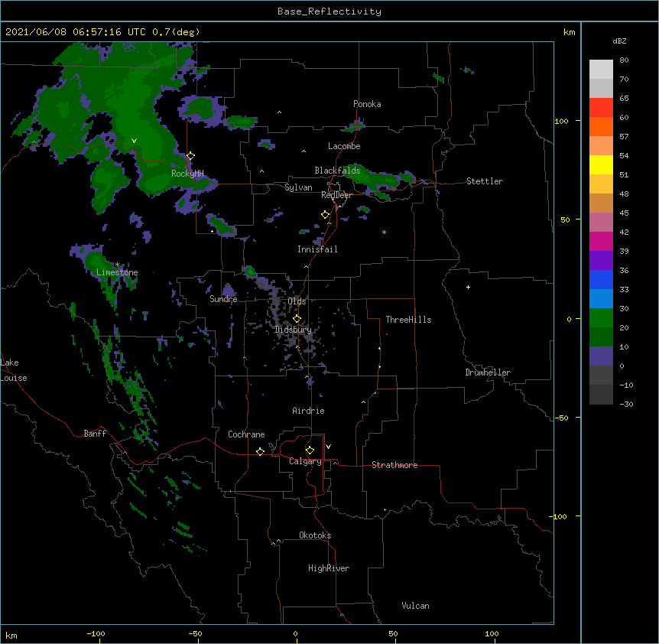Click the Banff label

click(95, 434)
